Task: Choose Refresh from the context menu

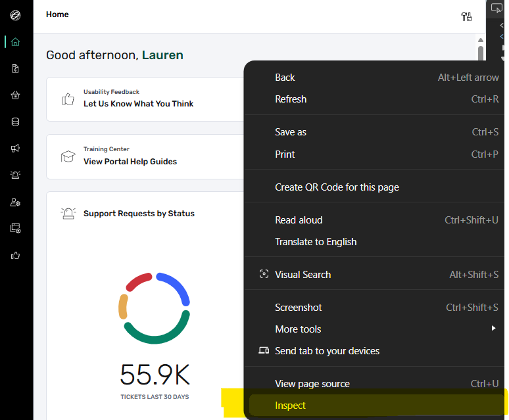Action: coord(374,99)
